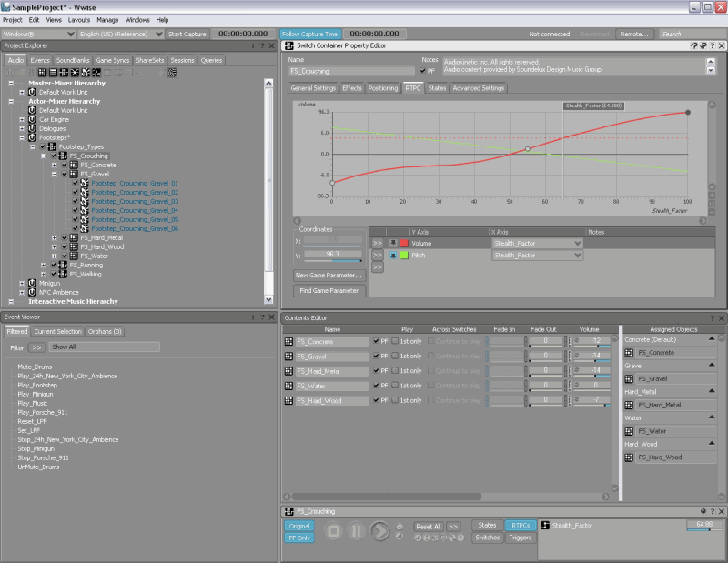The height and width of the screenshot is (563, 728).
Task: Enable 1st only for FS_Concrete row
Action: (395, 341)
